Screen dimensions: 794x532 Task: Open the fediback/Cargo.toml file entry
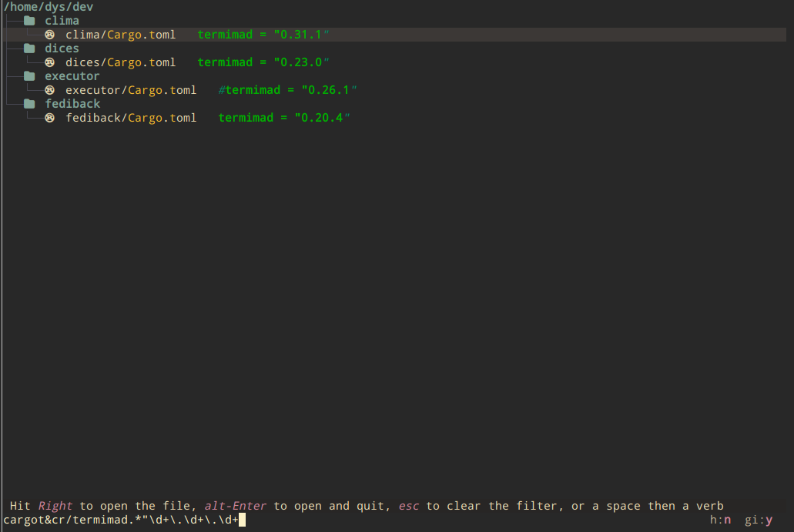click(131, 118)
